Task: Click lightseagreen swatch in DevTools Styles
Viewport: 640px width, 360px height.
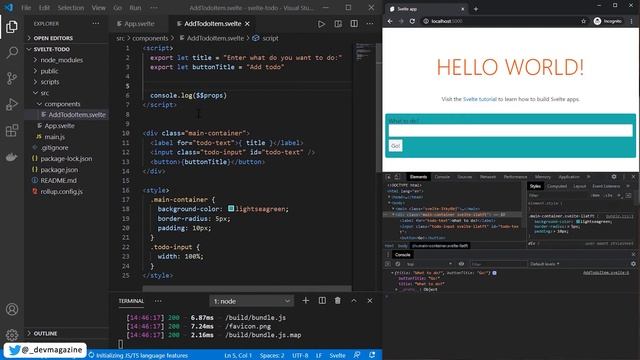Action: pyautogui.click(x=578, y=222)
